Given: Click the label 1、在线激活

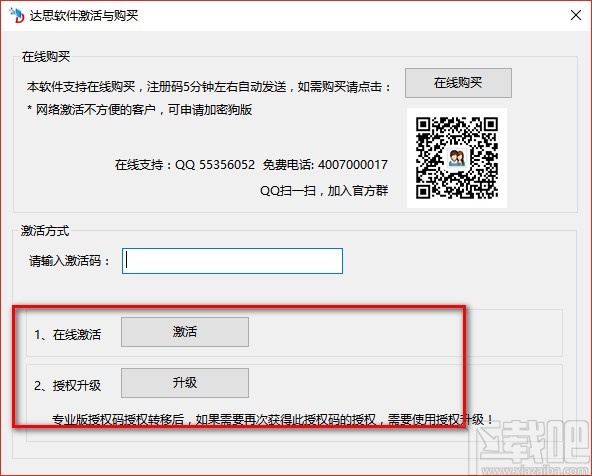Looking at the screenshot, I should coord(68,334).
